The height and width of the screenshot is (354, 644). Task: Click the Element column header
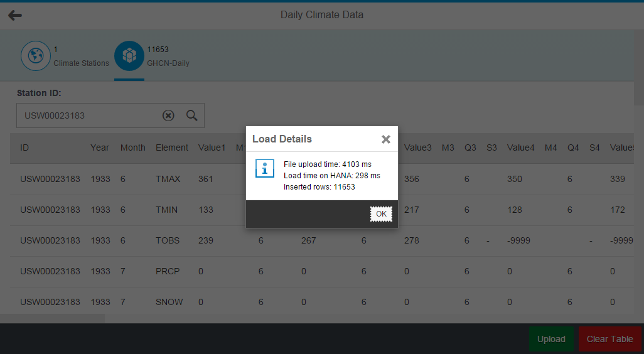pos(172,148)
